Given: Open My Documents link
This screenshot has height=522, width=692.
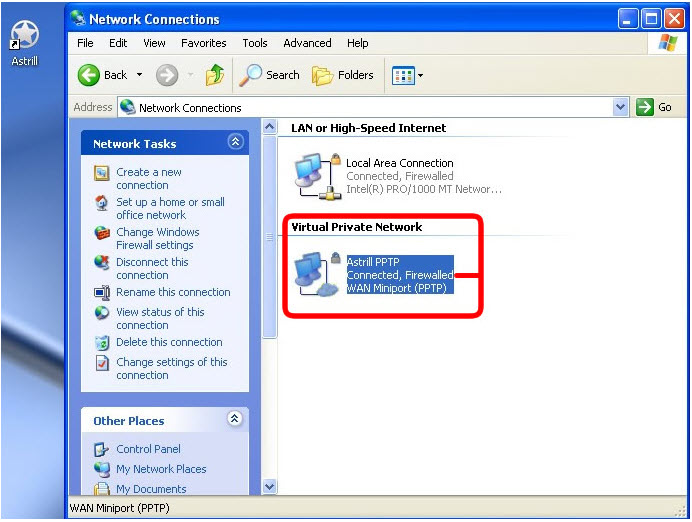Looking at the screenshot, I should click(x=151, y=489).
